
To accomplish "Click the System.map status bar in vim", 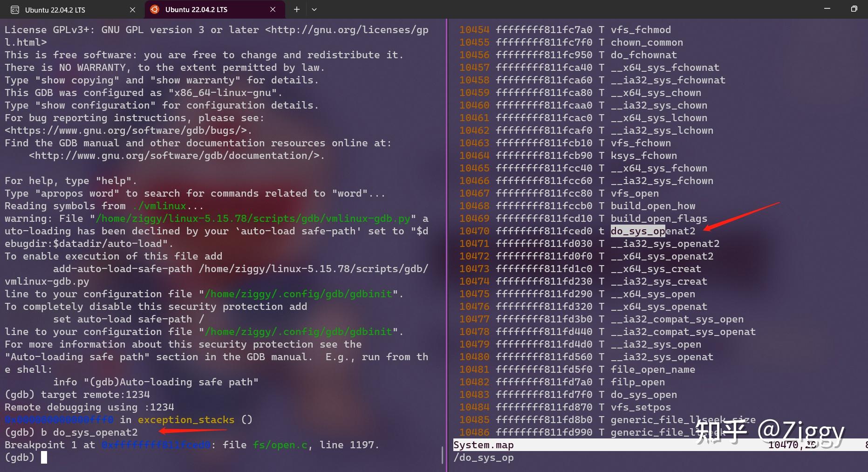I will tap(483, 445).
